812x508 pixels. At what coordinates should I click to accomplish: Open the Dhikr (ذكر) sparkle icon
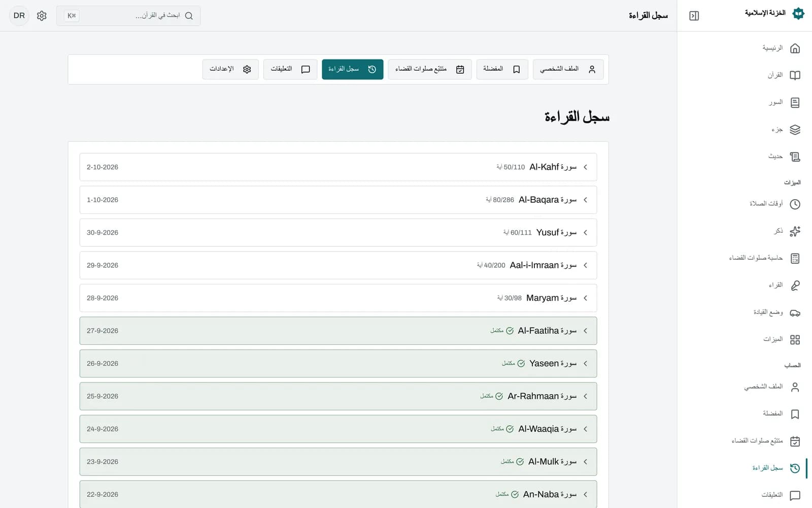tap(795, 231)
